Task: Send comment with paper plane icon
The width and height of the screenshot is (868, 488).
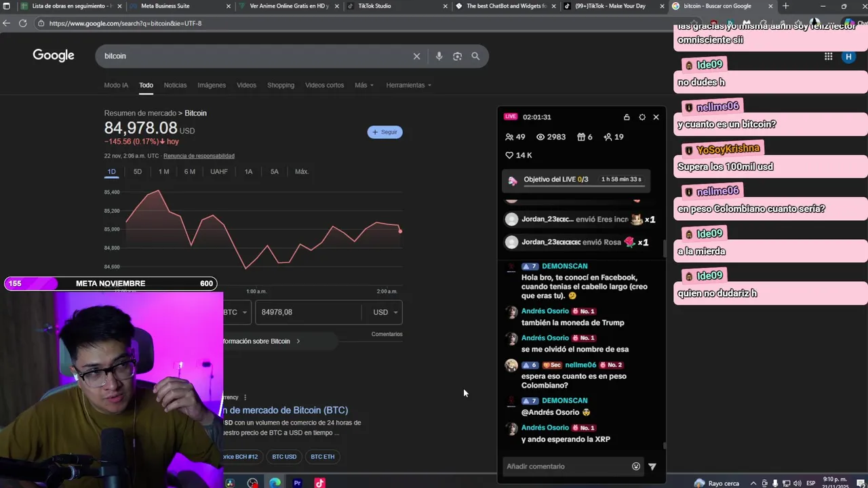Action: click(x=652, y=466)
